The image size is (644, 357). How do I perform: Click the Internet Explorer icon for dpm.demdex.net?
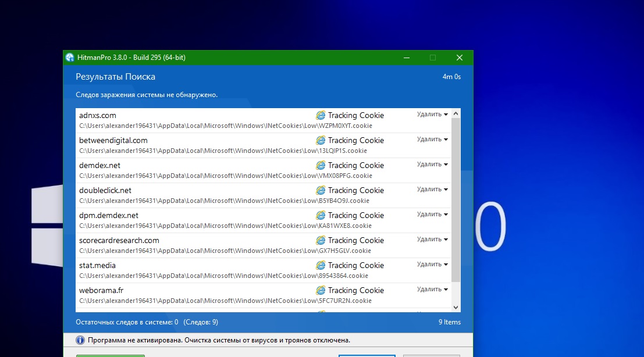tap(321, 216)
